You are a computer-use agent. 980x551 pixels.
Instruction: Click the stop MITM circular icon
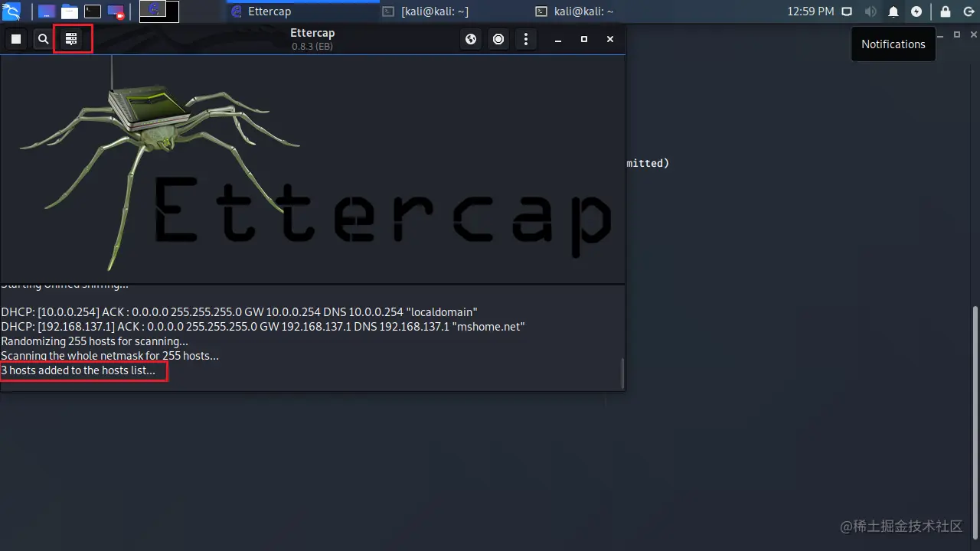[x=498, y=39]
